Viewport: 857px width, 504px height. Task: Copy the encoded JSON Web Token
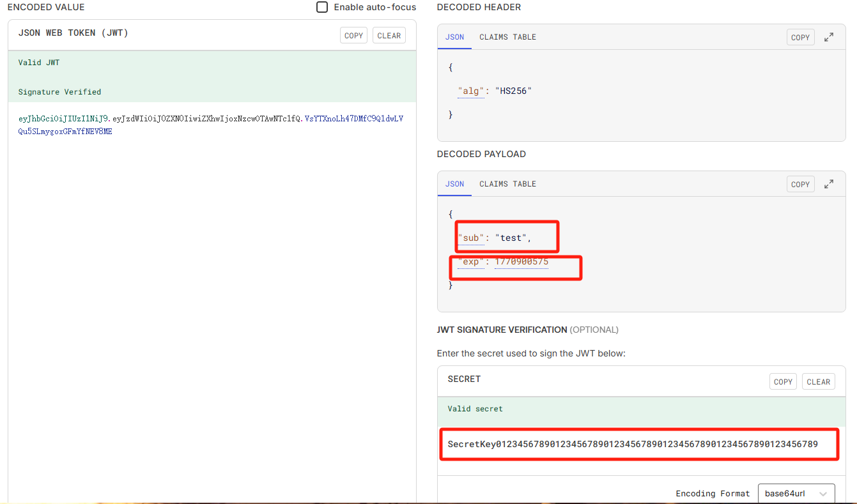353,36
